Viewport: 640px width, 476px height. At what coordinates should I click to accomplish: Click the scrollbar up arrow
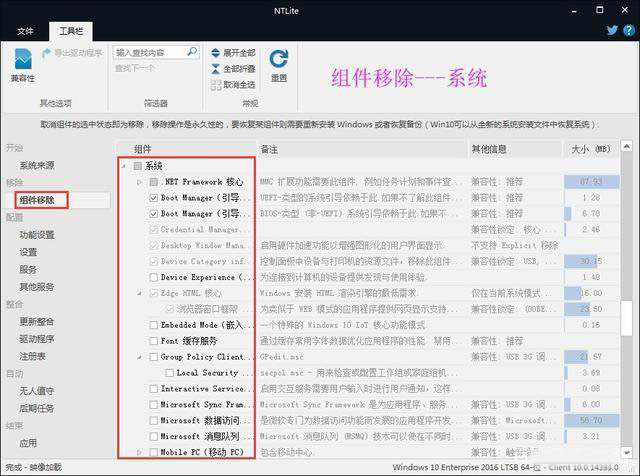[626, 146]
